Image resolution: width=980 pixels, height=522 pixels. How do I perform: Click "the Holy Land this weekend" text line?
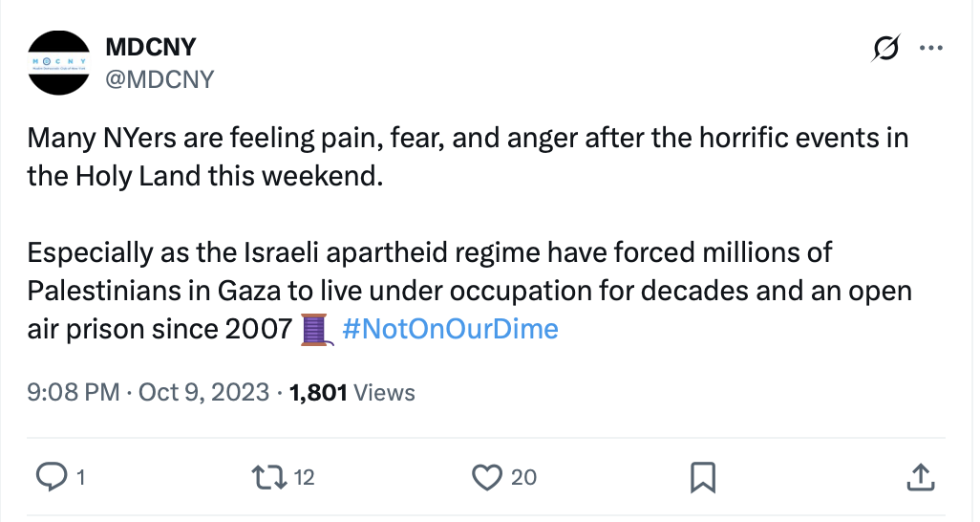click(x=203, y=177)
